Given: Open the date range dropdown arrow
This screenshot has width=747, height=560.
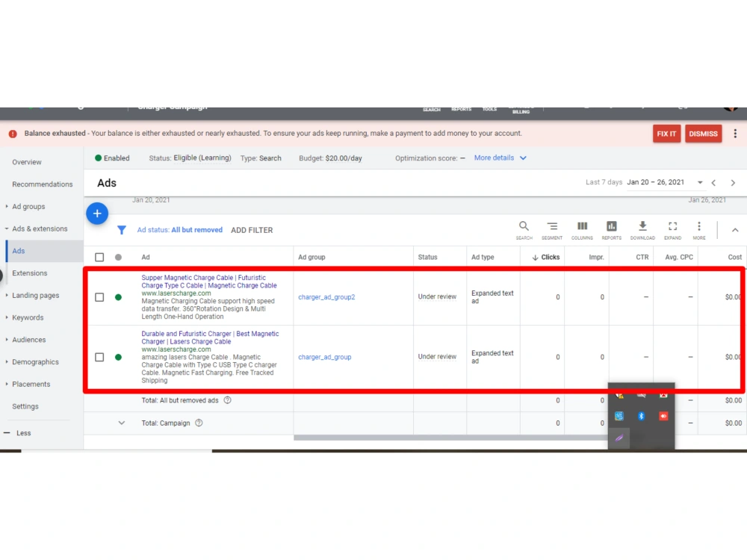Looking at the screenshot, I should click(x=700, y=182).
